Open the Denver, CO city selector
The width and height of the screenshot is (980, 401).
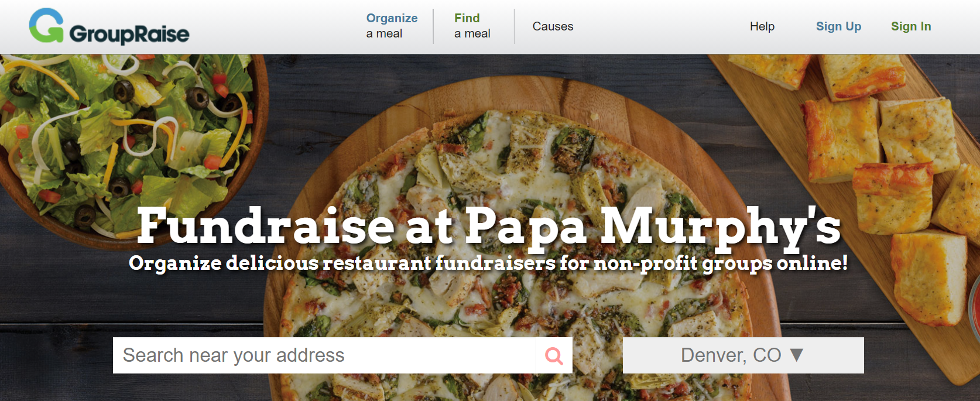[x=743, y=355]
